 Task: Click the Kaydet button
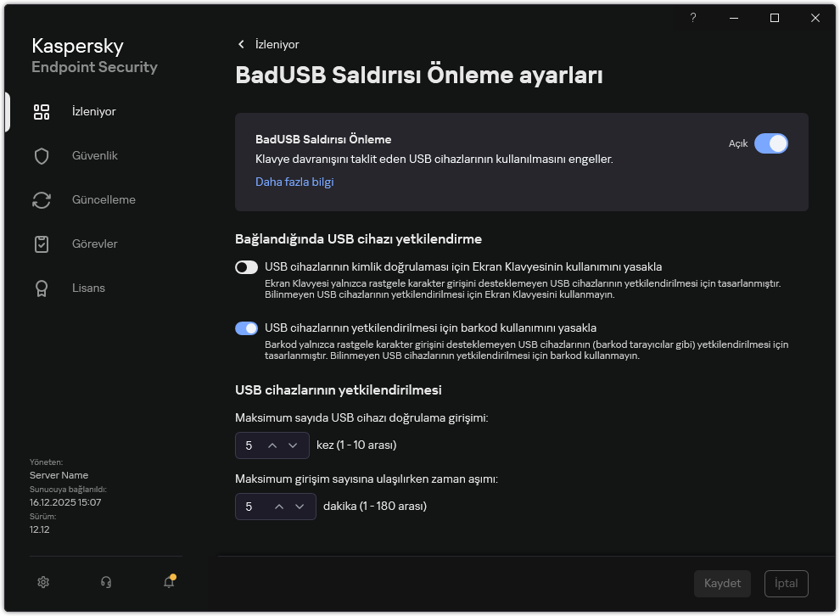point(722,584)
